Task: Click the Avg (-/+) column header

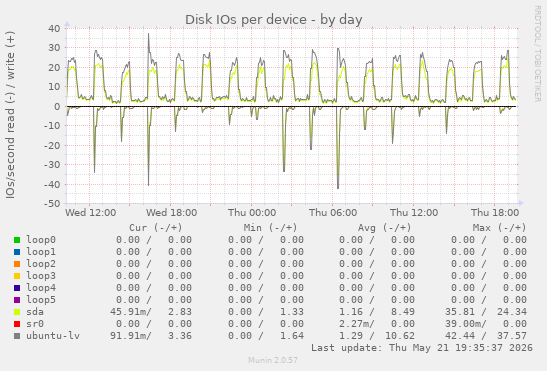Action: pos(384,228)
